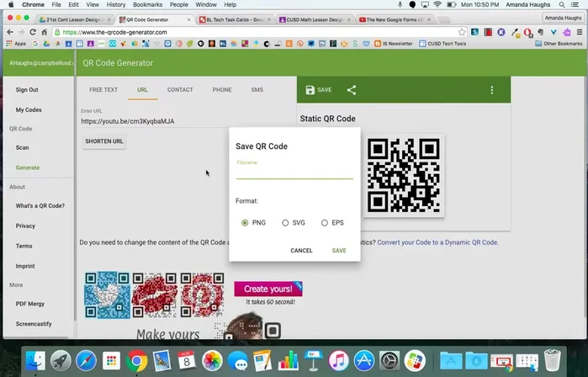Screen dimensions: 588x377
Task: Open the Bookmarks menu in menu bar
Action: click(x=147, y=5)
